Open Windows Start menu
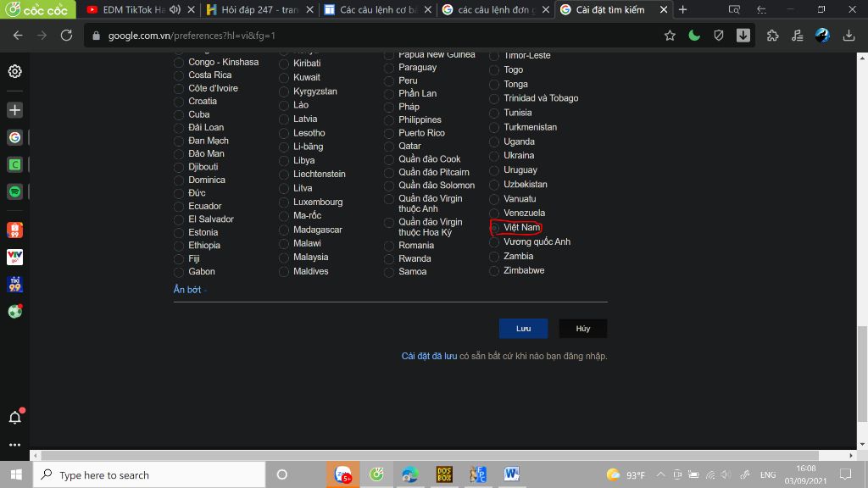Image resolution: width=868 pixels, height=488 pixels. pos(16,474)
